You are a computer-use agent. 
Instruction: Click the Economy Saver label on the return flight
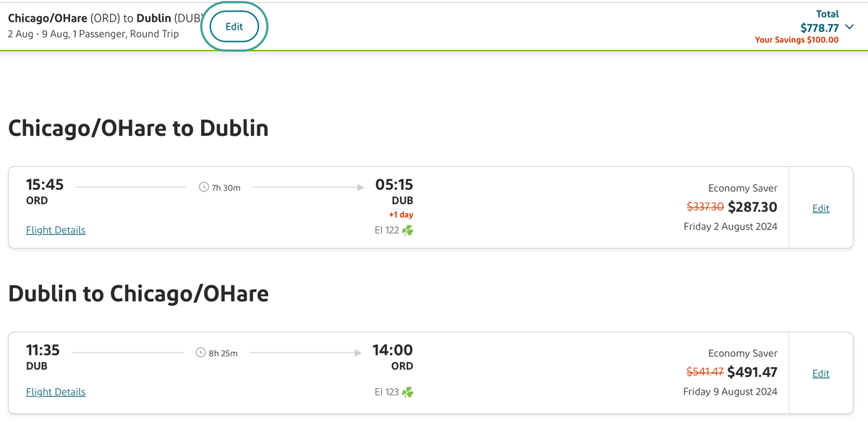(x=743, y=353)
